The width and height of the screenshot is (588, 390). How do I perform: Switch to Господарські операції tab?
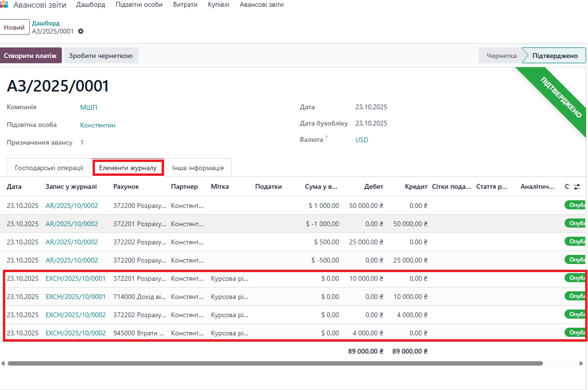click(49, 168)
